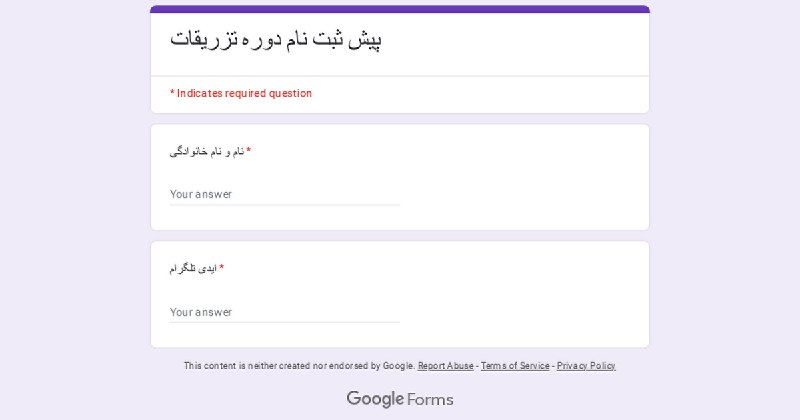Click the 'Indicates required question' notice

pyautogui.click(x=241, y=93)
